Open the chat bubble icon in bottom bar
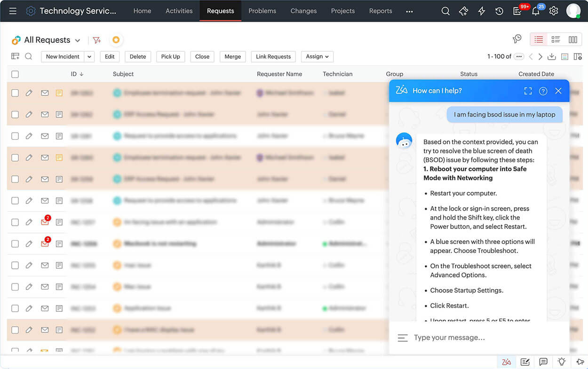The width and height of the screenshot is (588, 369). tap(543, 361)
